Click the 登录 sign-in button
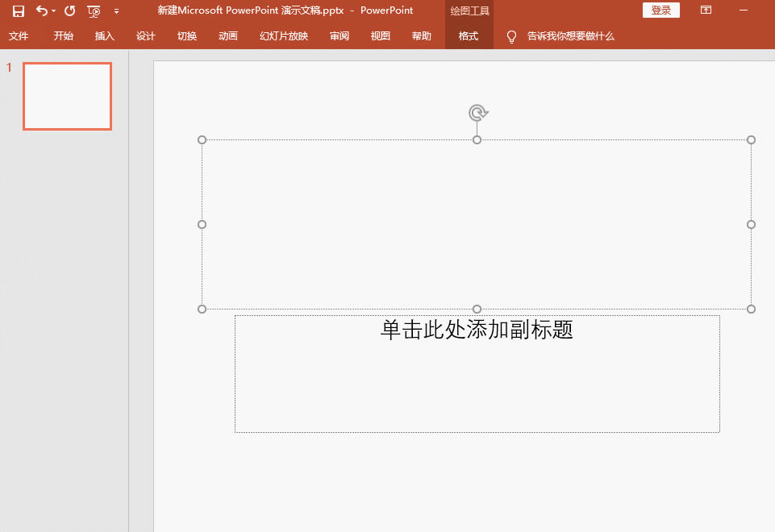Viewport: 775px width, 532px height. click(660, 10)
